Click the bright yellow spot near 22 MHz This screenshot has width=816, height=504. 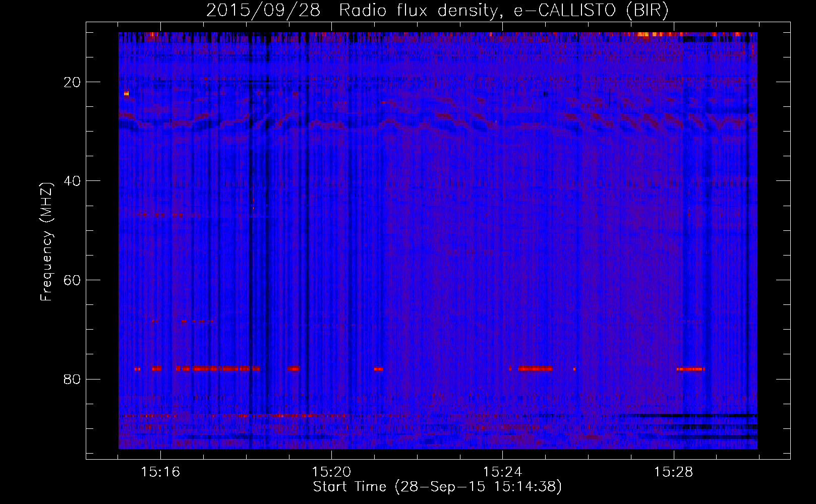[x=126, y=94]
